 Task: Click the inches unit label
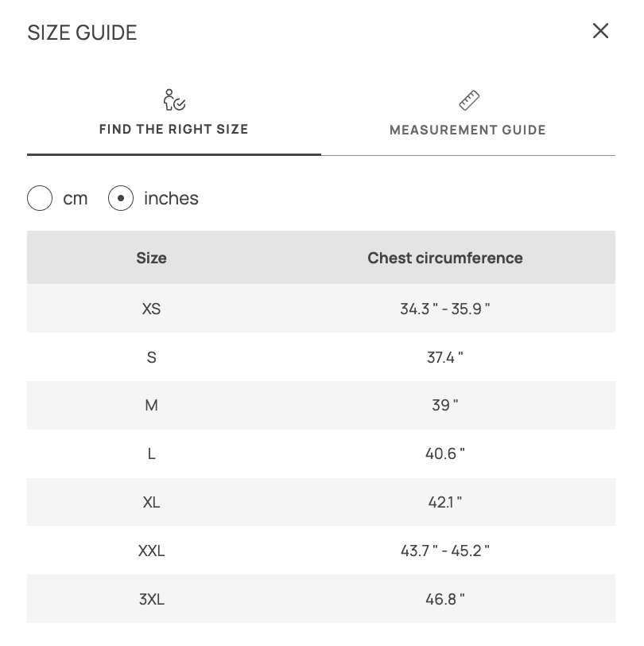[x=171, y=198]
